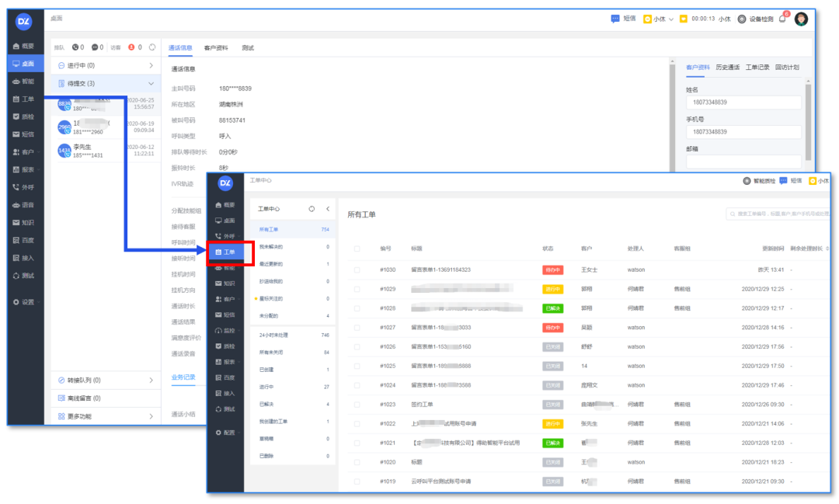The height and width of the screenshot is (504, 839).
Task: Open the 未分配的 ticket filter
Action: tap(269, 316)
